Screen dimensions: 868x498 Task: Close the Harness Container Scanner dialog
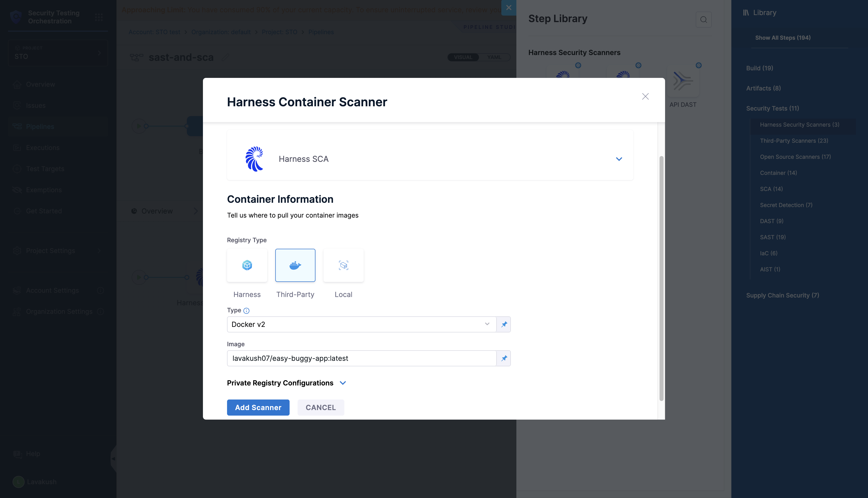click(x=645, y=96)
